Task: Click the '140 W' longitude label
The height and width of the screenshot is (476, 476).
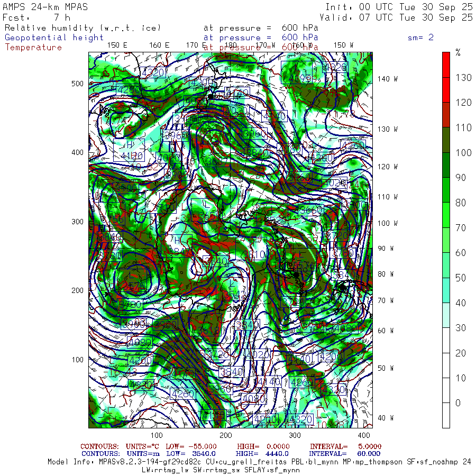Action: coord(388,79)
